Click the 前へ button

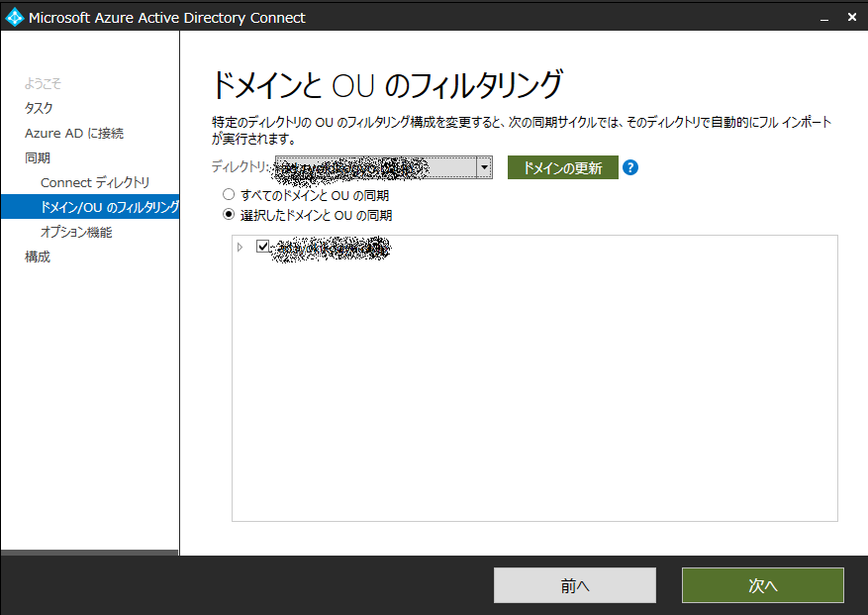[575, 585]
